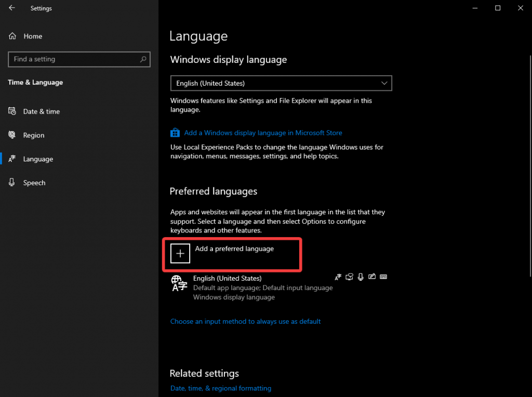Screen dimensions: 532x397
Task: Open the Language settings page
Action: pos(38,159)
